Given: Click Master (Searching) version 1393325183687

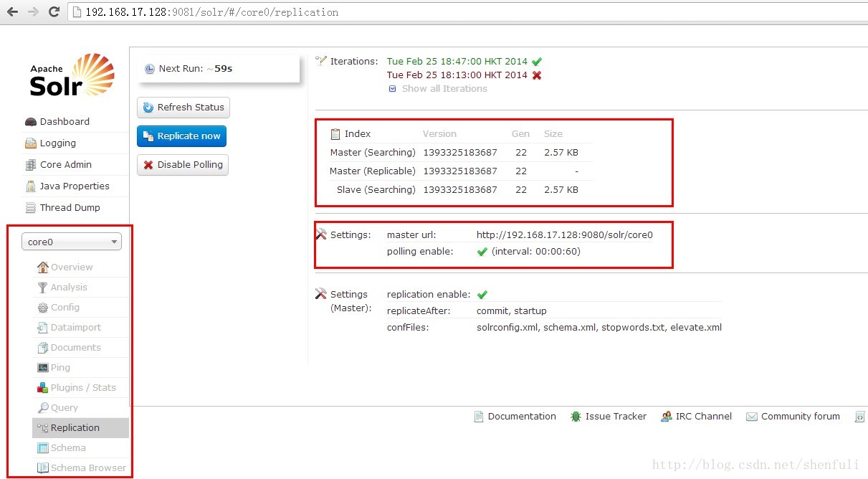Looking at the screenshot, I should pyautogui.click(x=460, y=153).
